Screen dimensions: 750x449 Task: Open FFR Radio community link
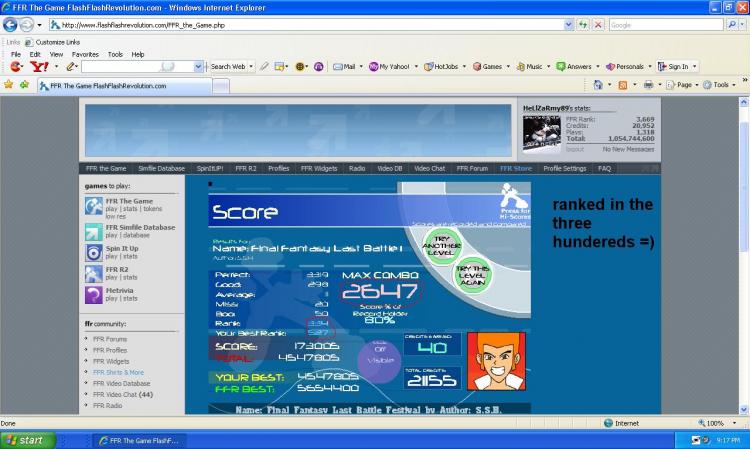(107, 405)
